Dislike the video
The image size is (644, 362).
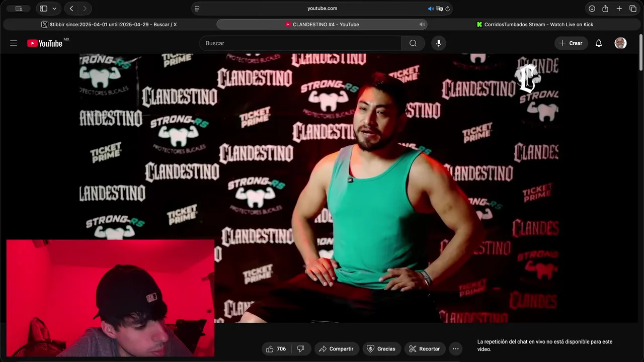tap(301, 348)
